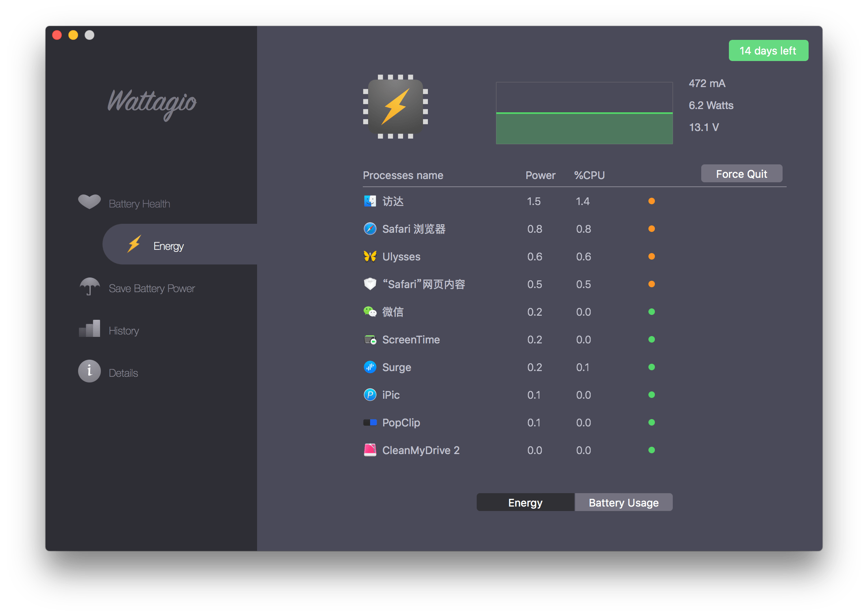
Task: Click the 472 mA reading
Action: pos(707,83)
